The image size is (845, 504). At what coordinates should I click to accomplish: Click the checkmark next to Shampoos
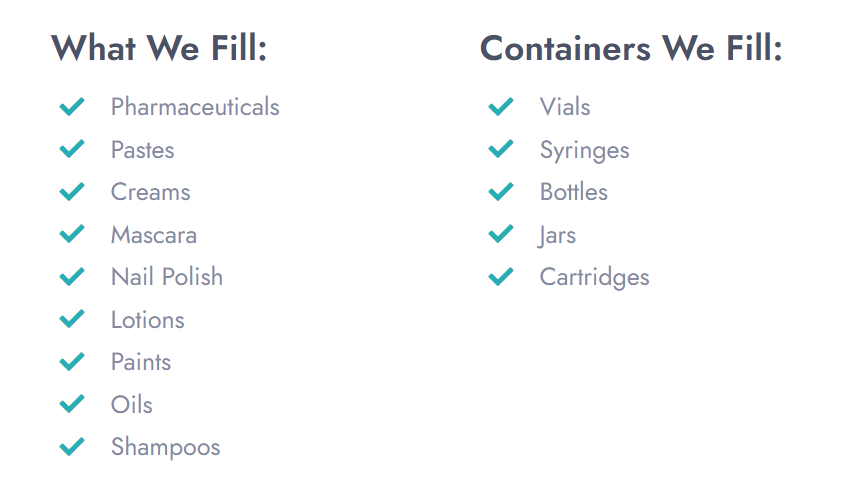(x=72, y=446)
